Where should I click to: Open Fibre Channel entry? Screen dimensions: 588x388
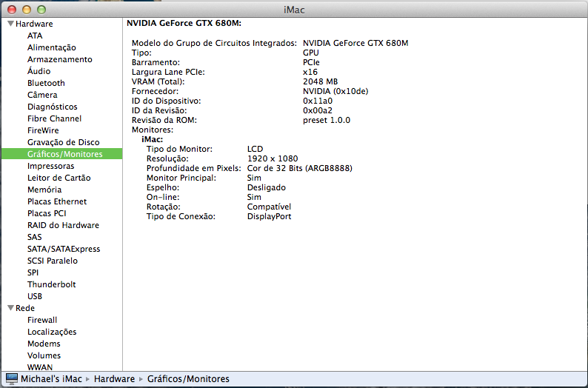54,118
